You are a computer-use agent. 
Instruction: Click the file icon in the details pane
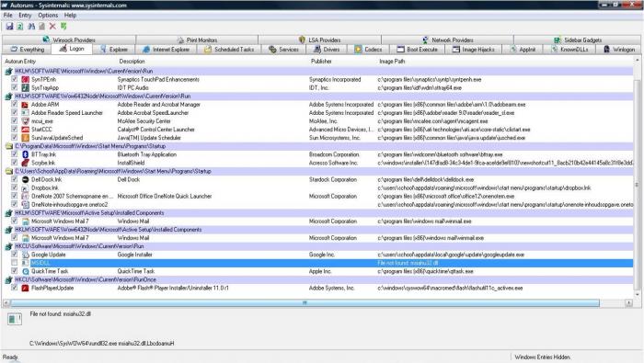[15, 319]
